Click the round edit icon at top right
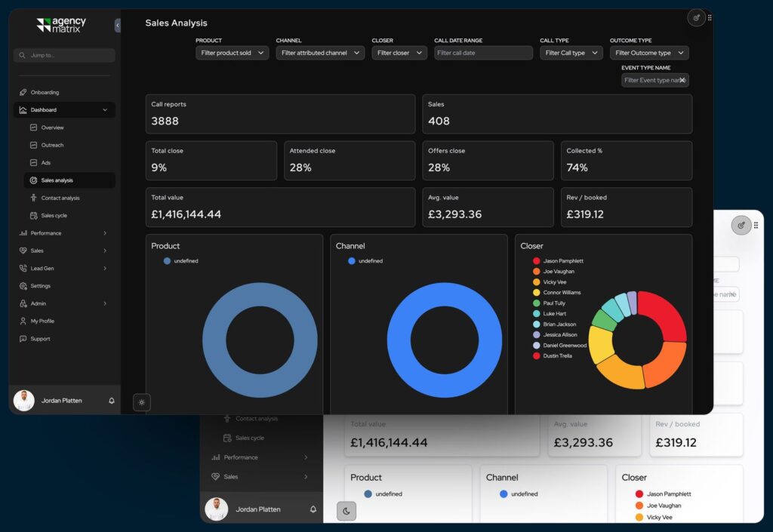 [x=696, y=17]
